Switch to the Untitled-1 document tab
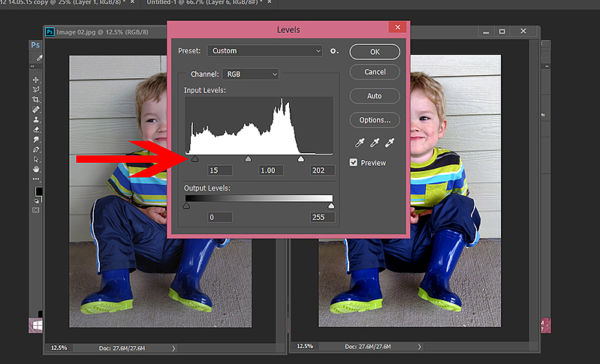This screenshot has height=364, width=600. point(205,2)
